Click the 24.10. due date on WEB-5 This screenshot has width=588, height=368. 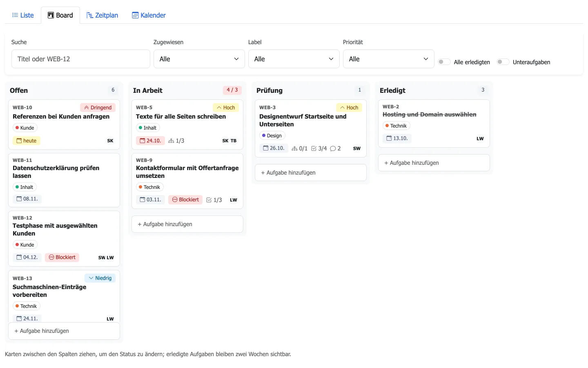coord(150,141)
